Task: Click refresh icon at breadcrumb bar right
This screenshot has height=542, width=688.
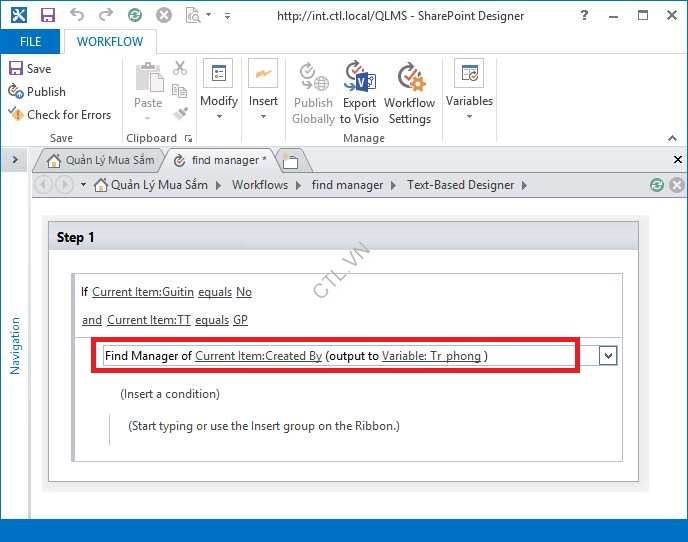Action: point(656,185)
